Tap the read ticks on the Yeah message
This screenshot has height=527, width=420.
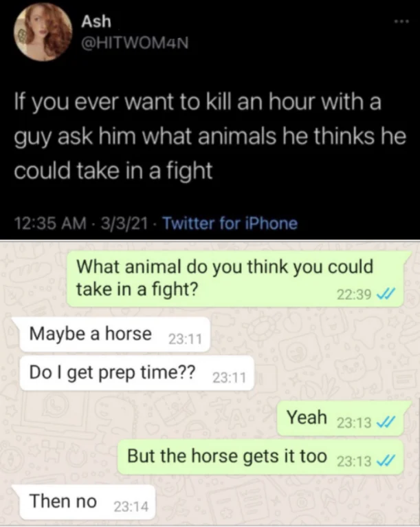[x=386, y=422]
